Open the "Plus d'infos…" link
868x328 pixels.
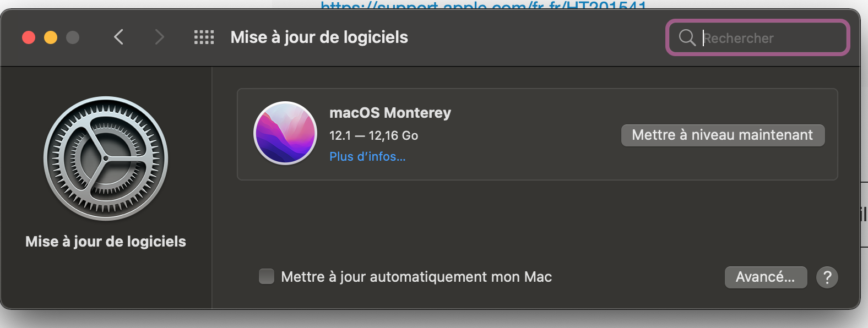[367, 157]
